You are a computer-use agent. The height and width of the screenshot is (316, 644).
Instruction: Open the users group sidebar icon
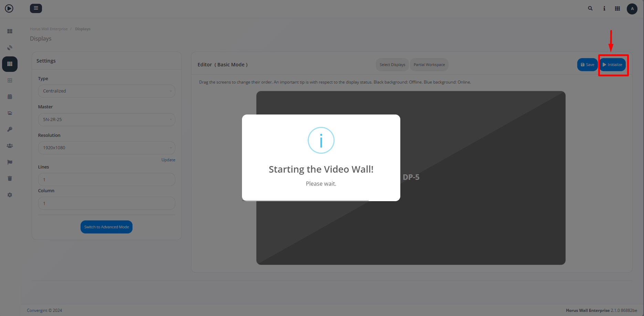tap(10, 146)
